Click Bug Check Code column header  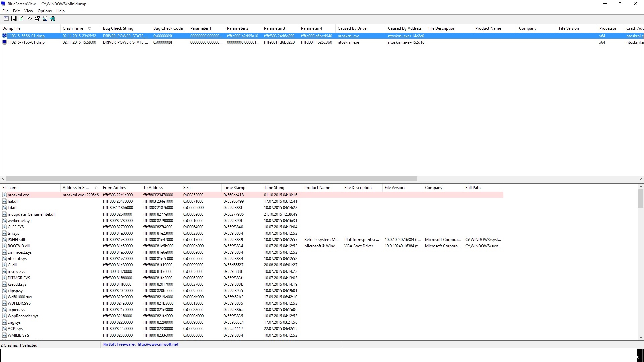[168, 28]
